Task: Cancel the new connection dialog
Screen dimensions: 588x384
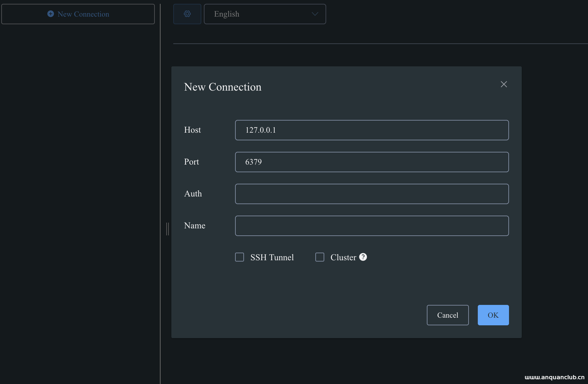Action: 448,315
